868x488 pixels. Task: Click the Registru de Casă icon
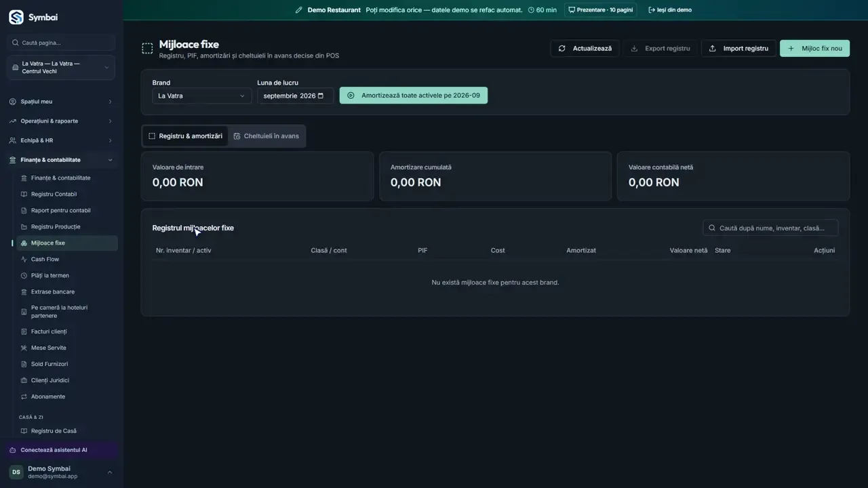(24, 431)
